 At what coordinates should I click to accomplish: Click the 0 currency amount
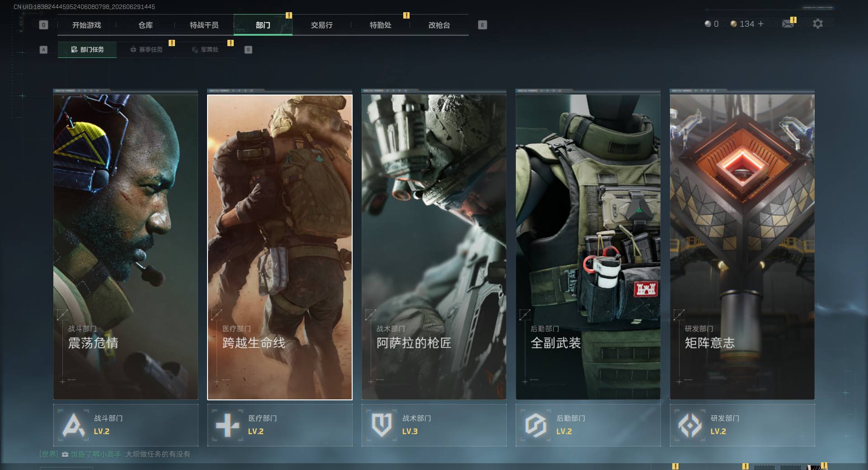716,24
